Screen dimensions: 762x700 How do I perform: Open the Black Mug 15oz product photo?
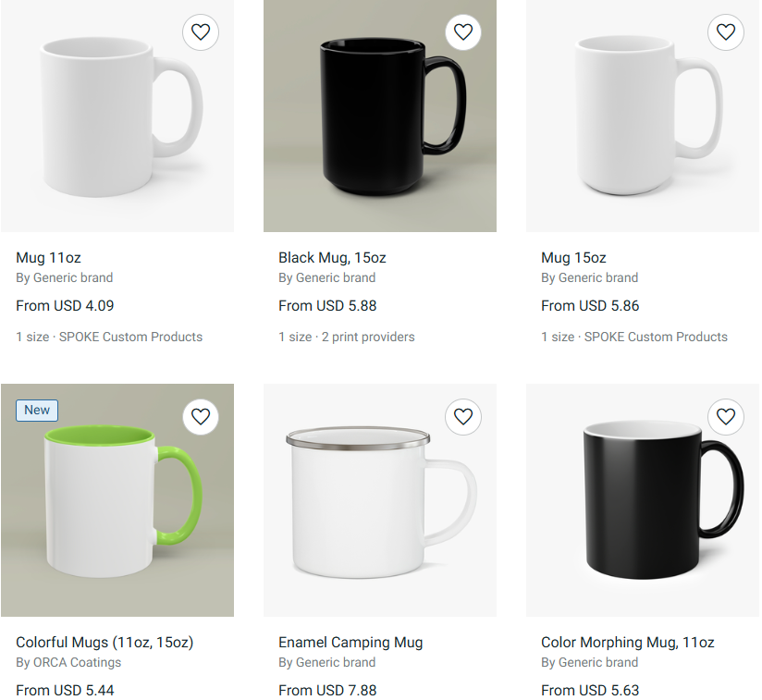tap(380, 116)
